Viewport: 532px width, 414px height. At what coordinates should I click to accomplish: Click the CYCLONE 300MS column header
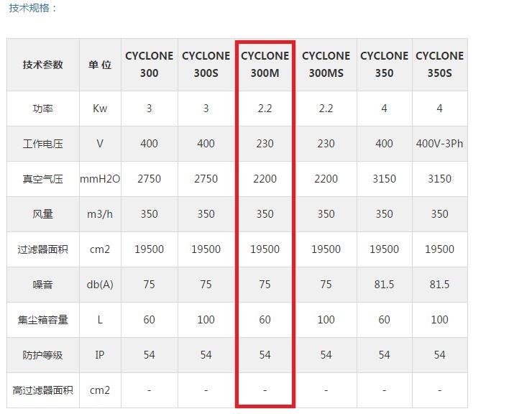click(326, 65)
